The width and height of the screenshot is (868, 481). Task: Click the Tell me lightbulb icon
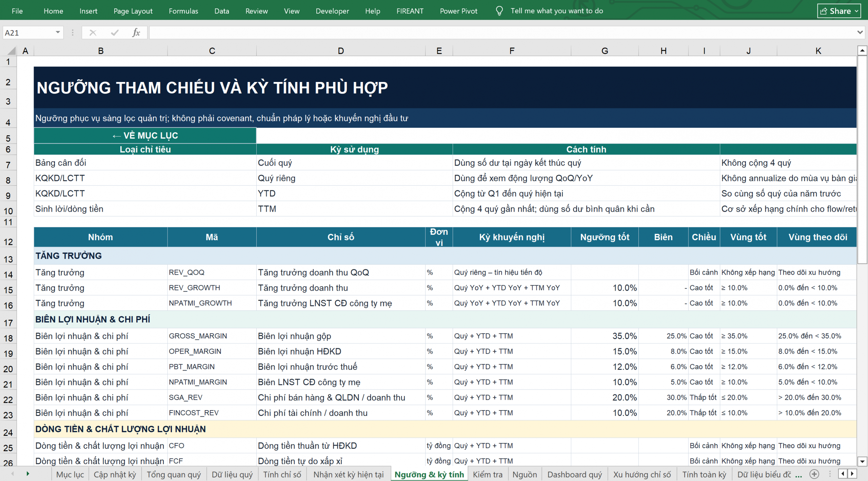click(499, 11)
